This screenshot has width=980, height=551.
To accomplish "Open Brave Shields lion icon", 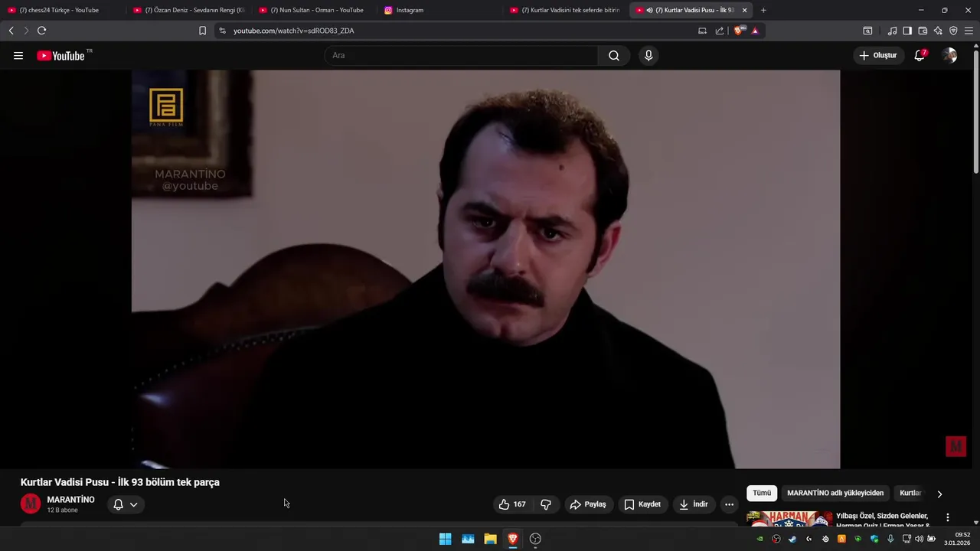I will [x=739, y=31].
